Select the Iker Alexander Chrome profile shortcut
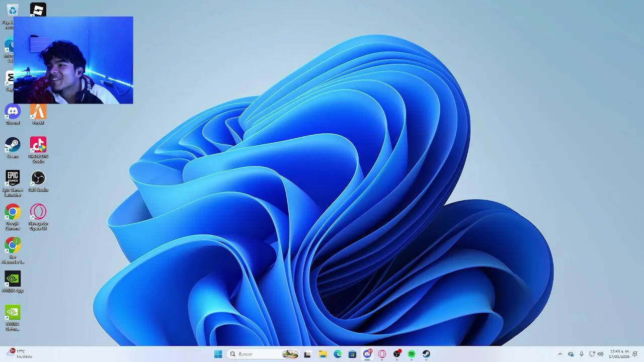Image resolution: width=644 pixels, height=362 pixels. tap(13, 251)
